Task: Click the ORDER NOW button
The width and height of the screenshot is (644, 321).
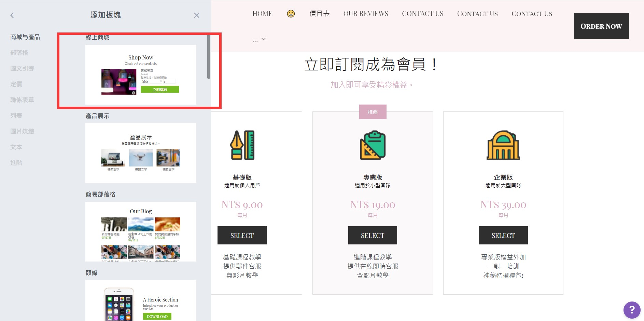Action: [601, 26]
